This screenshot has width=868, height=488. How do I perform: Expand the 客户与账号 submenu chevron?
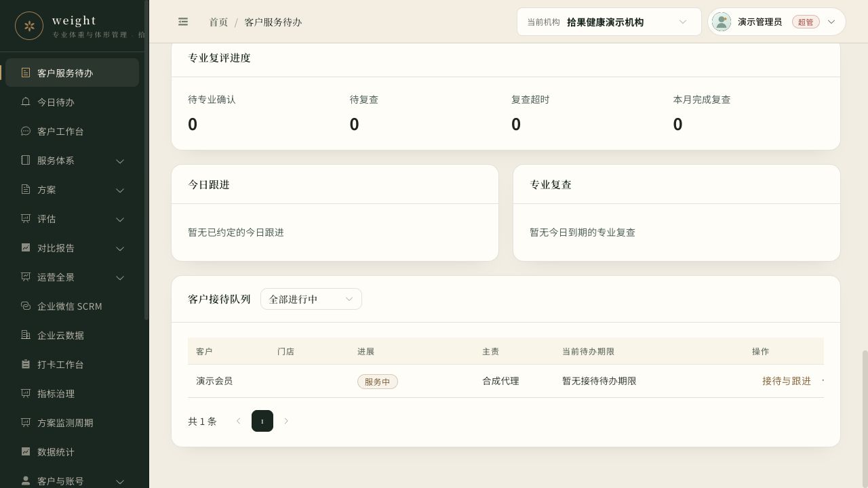click(120, 481)
